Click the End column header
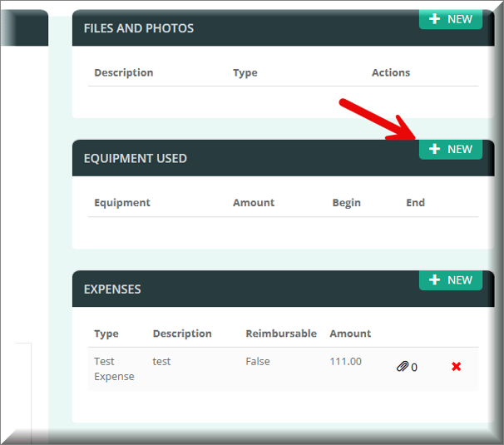Screen dimensions: 504x445 [x=415, y=202]
